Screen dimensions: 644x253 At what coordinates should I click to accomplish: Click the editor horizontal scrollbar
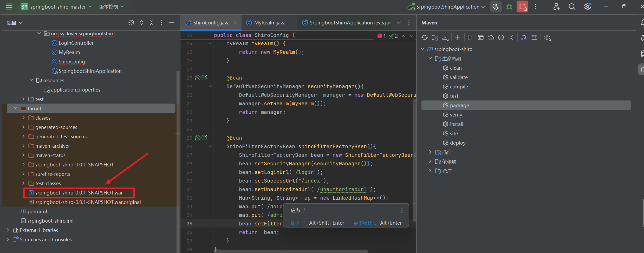pyautogui.click(x=291, y=251)
